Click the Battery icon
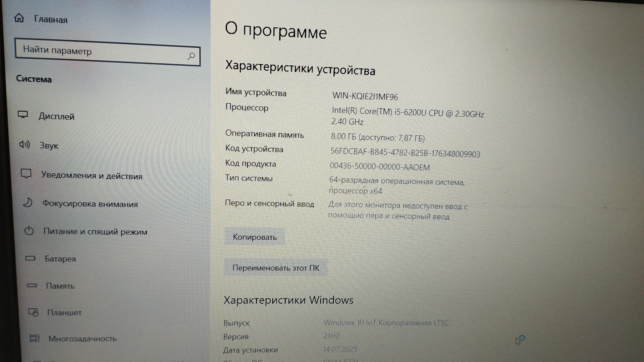 [x=31, y=258]
